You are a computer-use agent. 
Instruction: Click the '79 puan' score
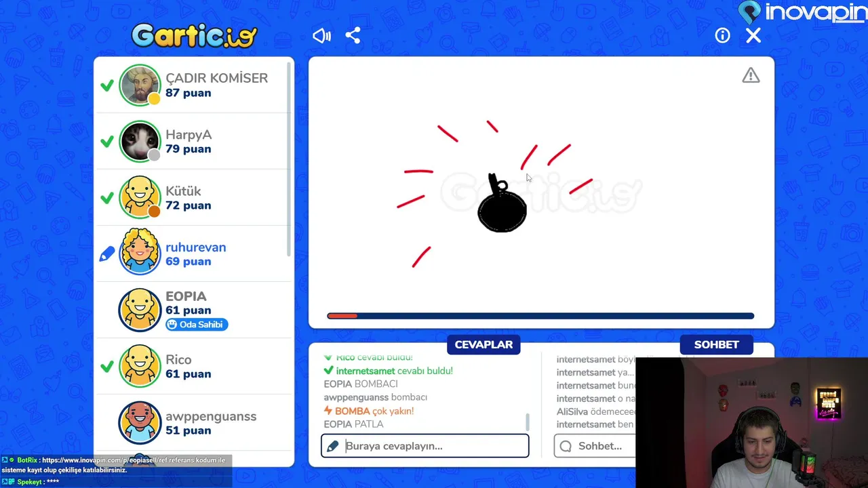click(x=188, y=149)
